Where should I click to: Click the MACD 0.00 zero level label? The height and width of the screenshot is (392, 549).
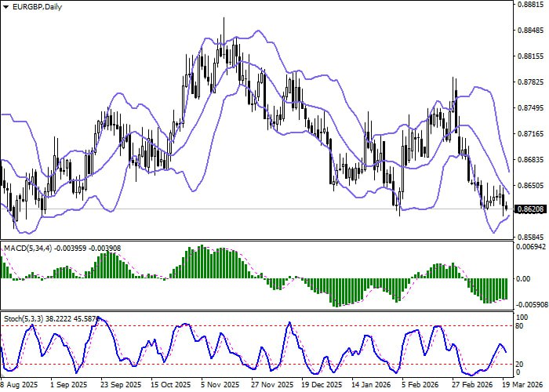(x=523, y=279)
